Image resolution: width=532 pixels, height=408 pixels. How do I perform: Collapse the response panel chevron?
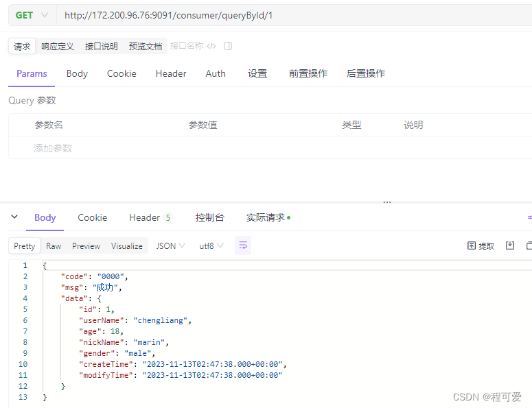[x=14, y=217]
